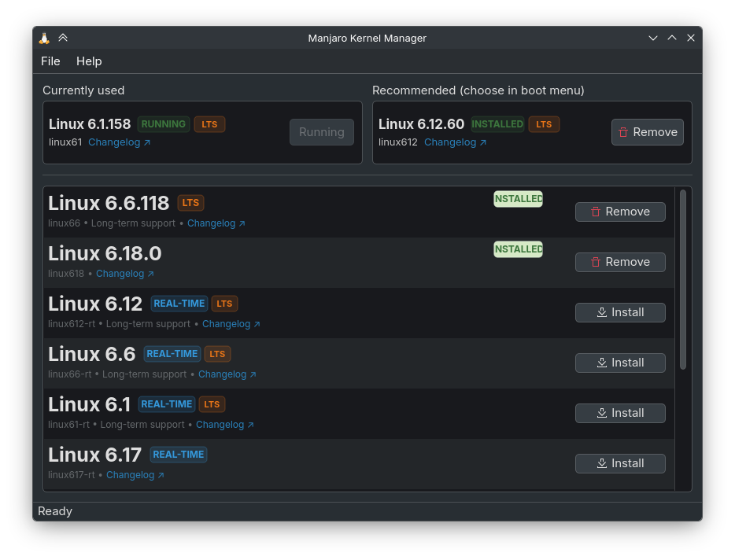
Task: Install the Linux 6.6 real-time kernel
Action: click(x=620, y=363)
